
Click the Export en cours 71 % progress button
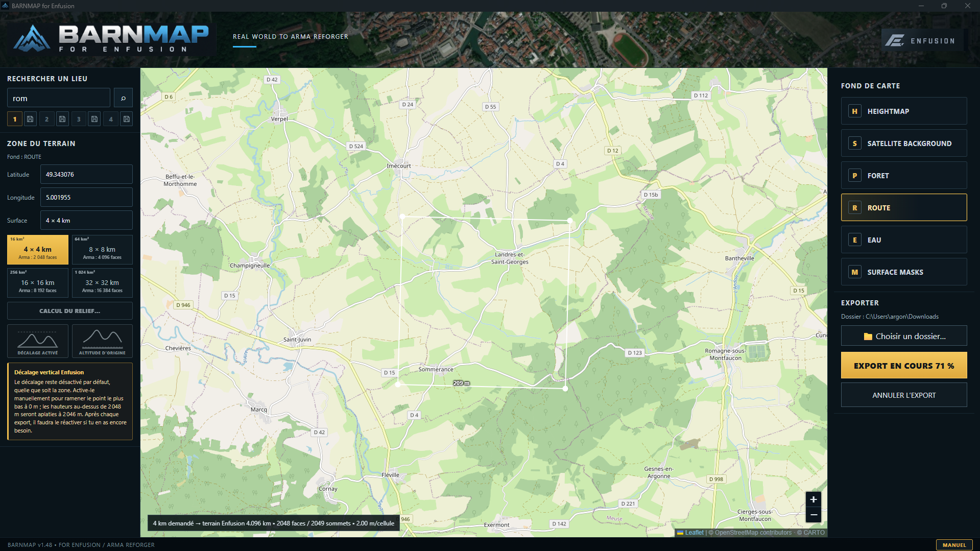[904, 366]
